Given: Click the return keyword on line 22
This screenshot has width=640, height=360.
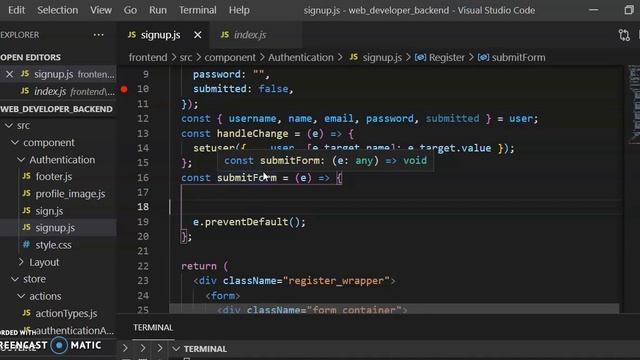Looking at the screenshot, I should 199,266.
